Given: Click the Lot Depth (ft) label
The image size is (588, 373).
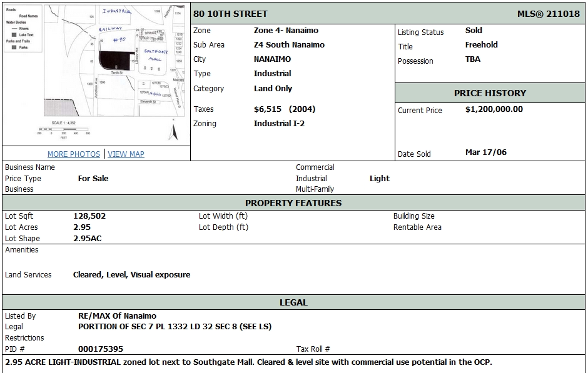Looking at the screenshot, I should click(223, 227).
